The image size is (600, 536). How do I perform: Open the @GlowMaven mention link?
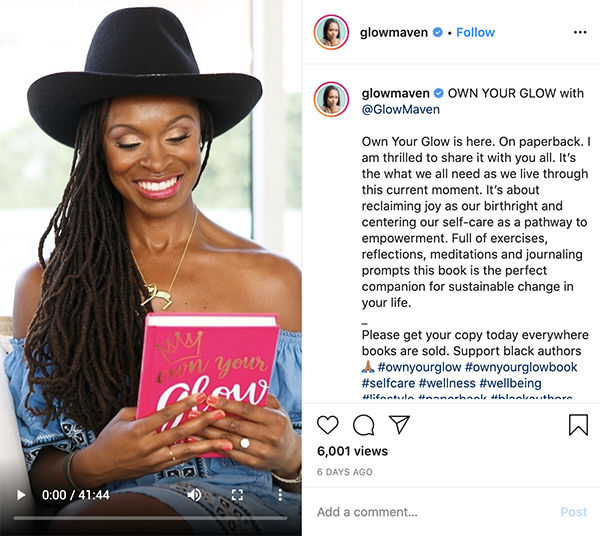pos(401,110)
